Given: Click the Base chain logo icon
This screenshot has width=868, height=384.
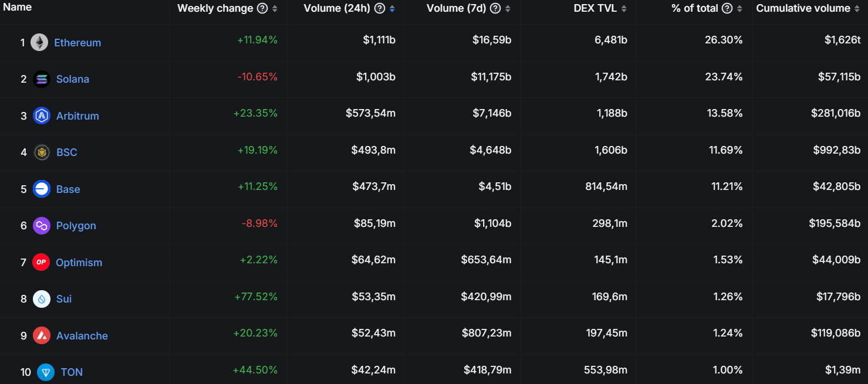Looking at the screenshot, I should coord(42,189).
